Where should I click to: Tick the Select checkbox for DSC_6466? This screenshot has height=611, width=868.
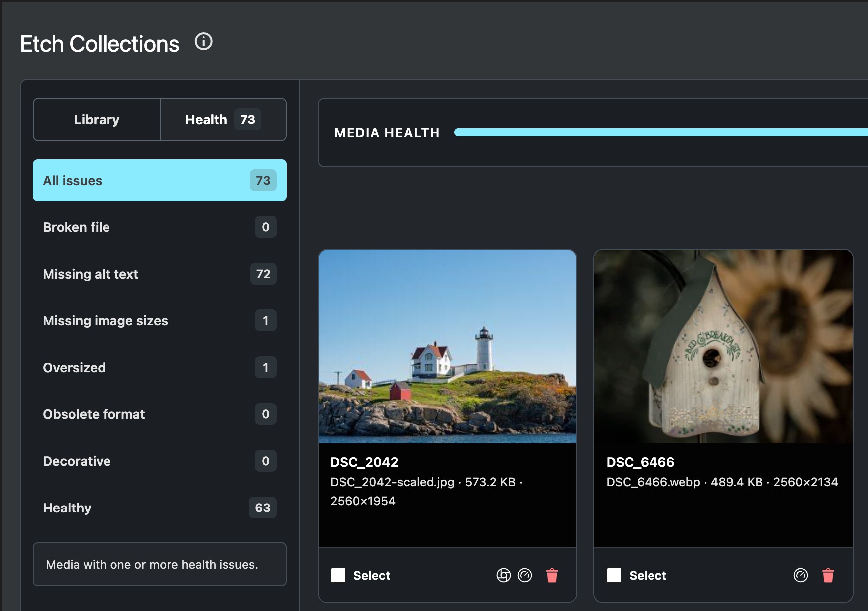[x=614, y=575]
